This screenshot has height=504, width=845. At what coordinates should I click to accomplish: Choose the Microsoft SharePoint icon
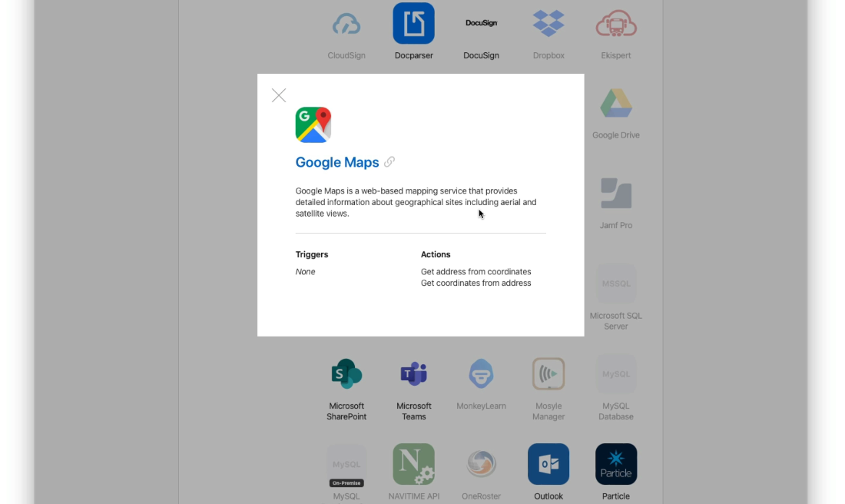[346, 374]
